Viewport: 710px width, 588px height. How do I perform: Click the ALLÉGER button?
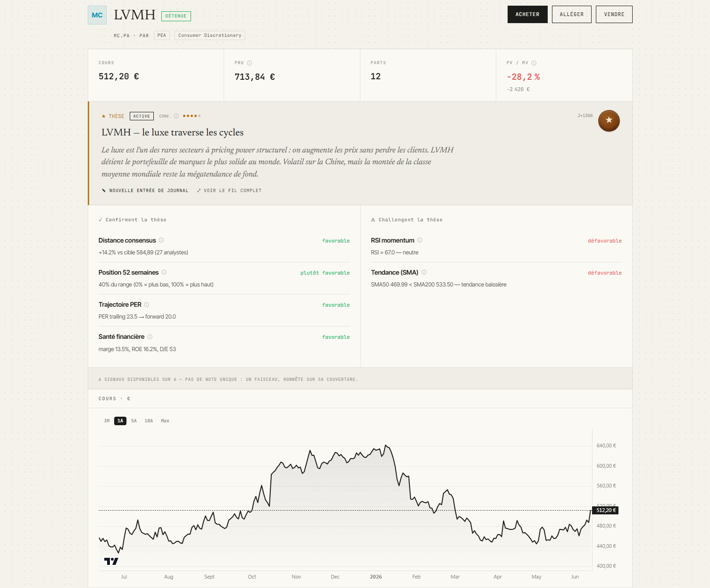[x=572, y=14]
